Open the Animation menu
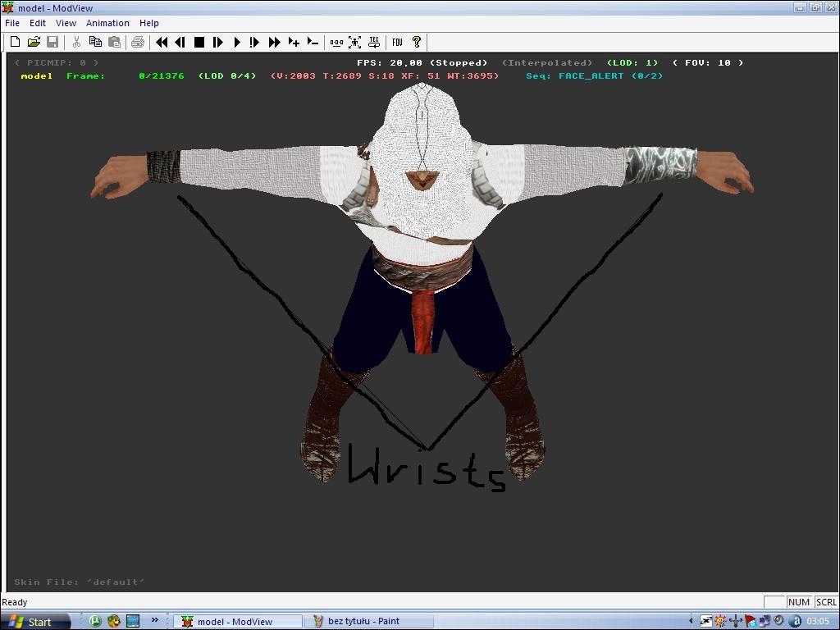 pos(107,23)
